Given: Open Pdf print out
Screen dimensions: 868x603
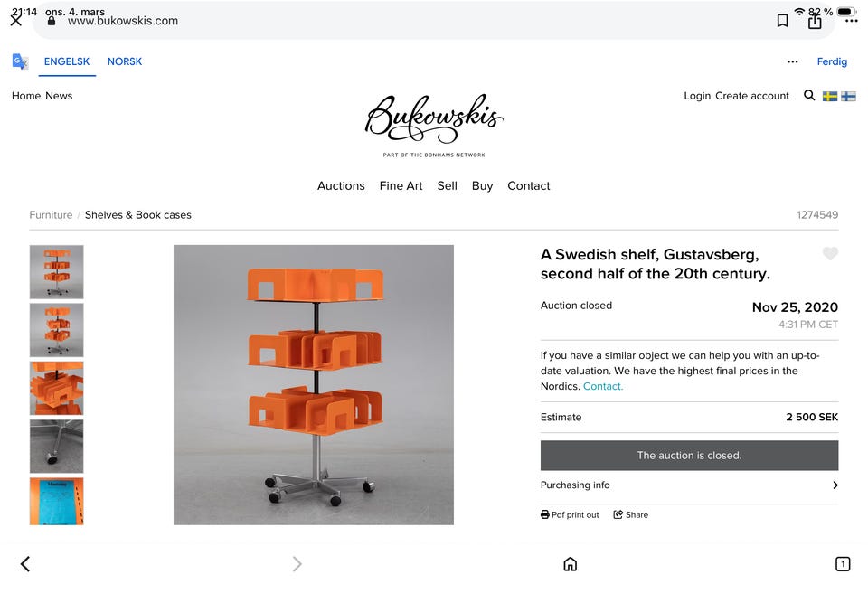Looking at the screenshot, I should click(x=570, y=514).
